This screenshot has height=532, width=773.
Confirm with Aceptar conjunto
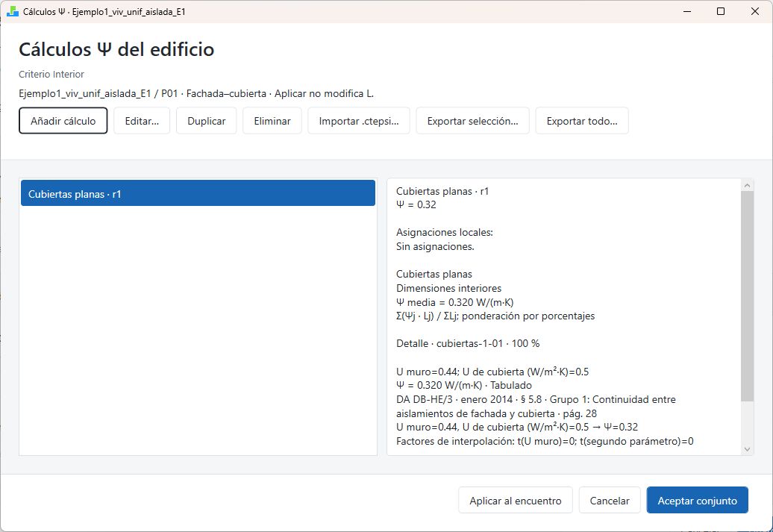(698, 501)
